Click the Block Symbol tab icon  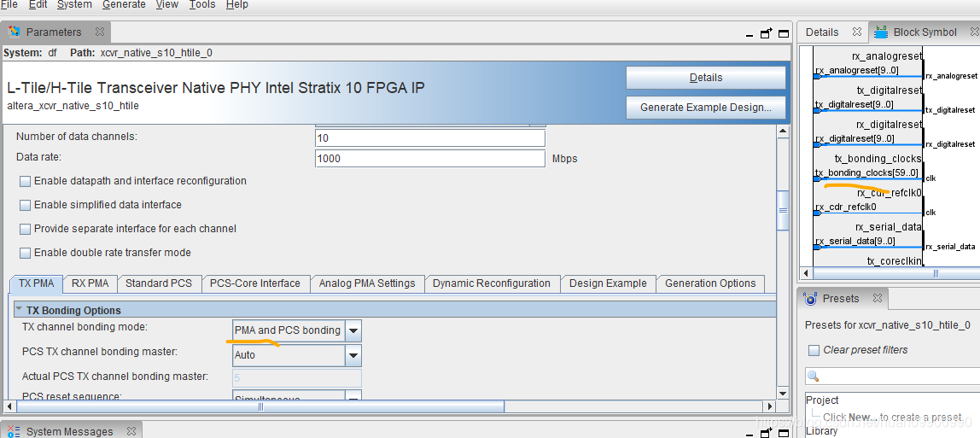click(881, 32)
